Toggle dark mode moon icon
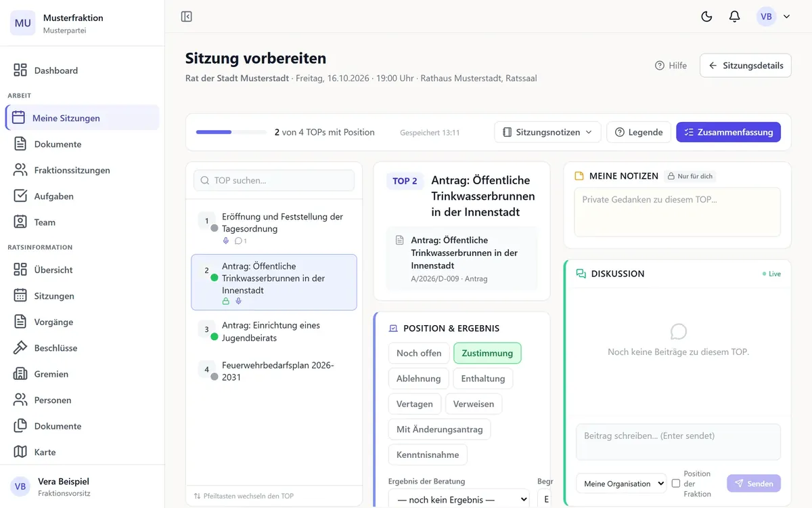 (x=706, y=17)
